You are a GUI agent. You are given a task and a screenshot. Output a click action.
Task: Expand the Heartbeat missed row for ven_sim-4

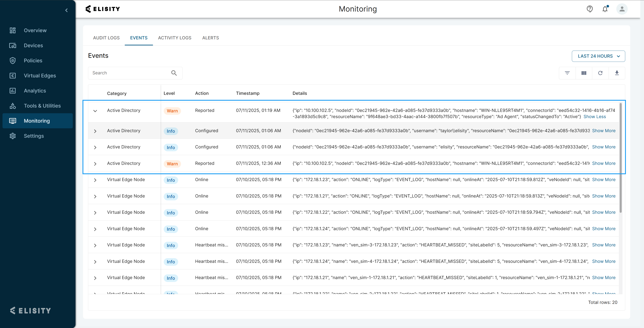click(x=95, y=262)
